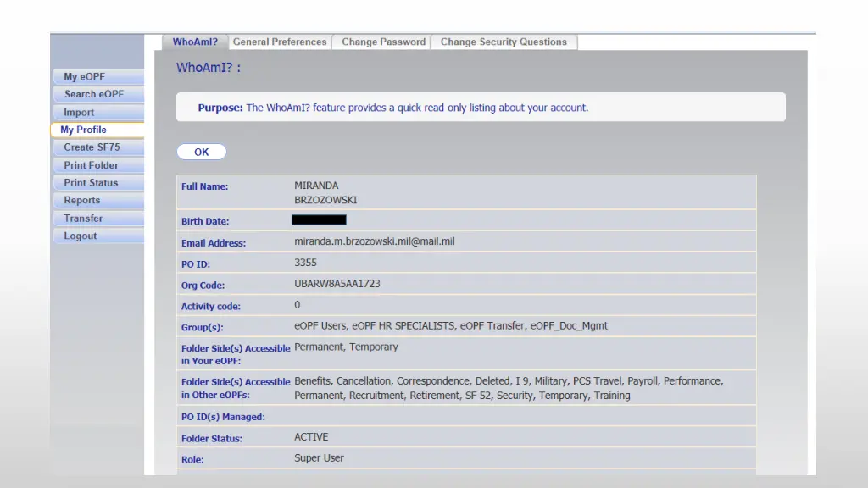
Task: Click the PO ID: label
Action: pyautogui.click(x=196, y=264)
